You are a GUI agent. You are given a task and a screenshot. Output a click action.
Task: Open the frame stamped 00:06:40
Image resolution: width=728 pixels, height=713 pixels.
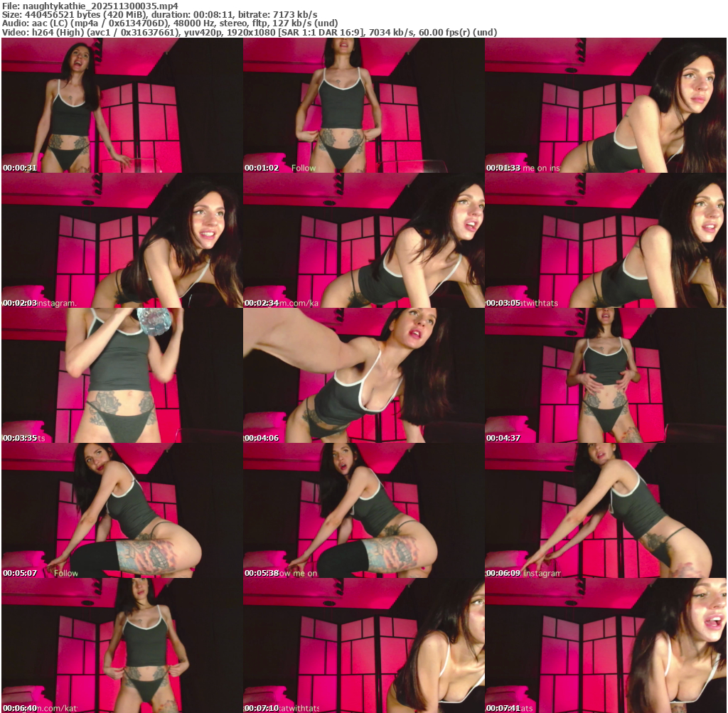point(122,645)
